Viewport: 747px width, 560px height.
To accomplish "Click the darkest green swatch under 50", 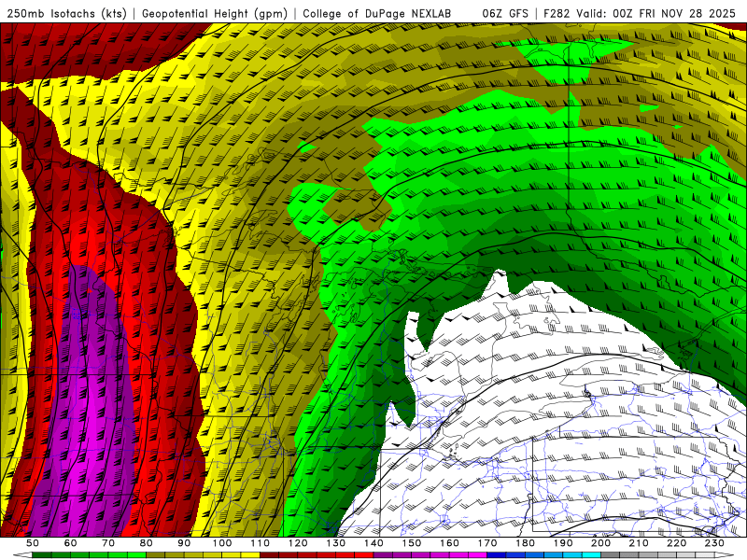I will [x=41, y=555].
